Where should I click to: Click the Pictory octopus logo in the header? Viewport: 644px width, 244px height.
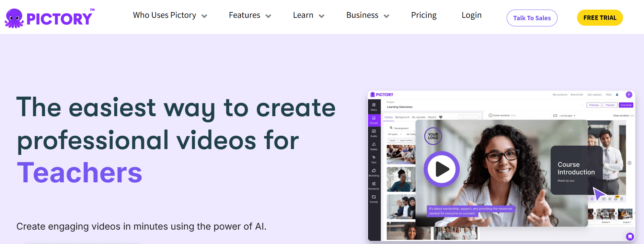(49, 18)
